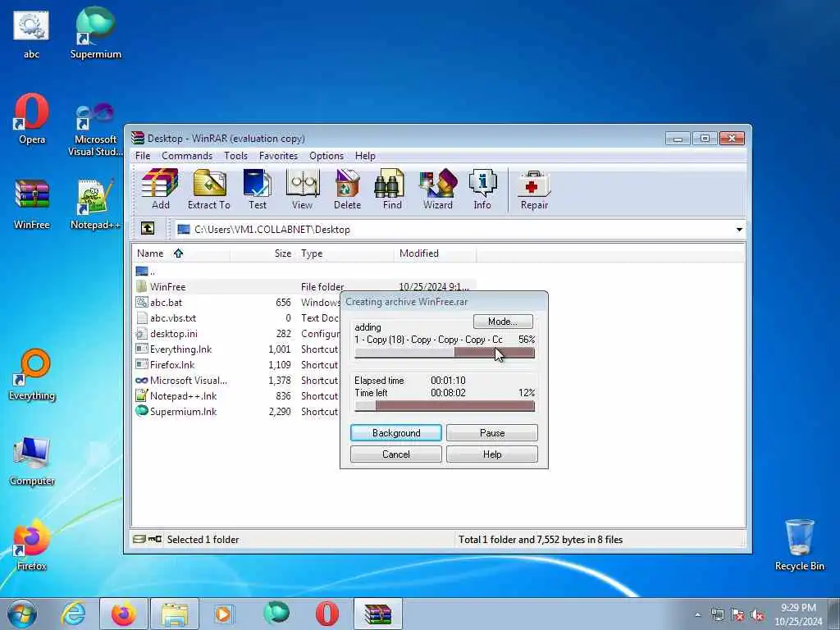Select the WinFree desktop archive icon

click(32, 204)
